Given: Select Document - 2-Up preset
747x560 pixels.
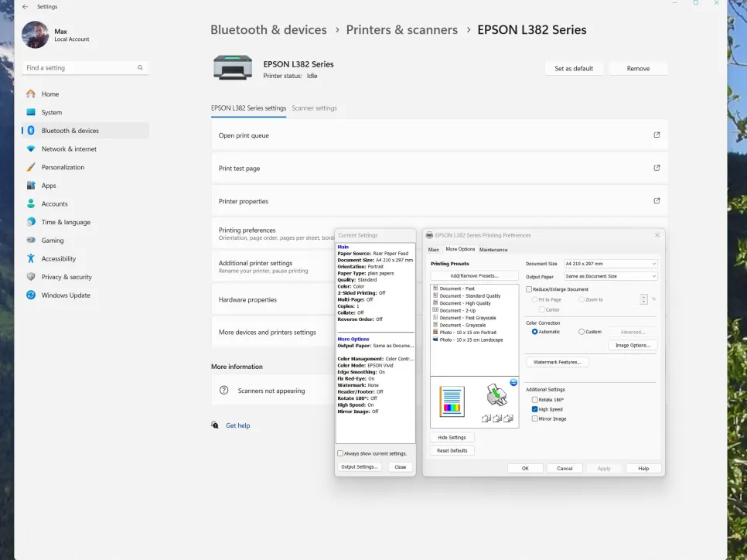Looking at the screenshot, I should coord(457,310).
